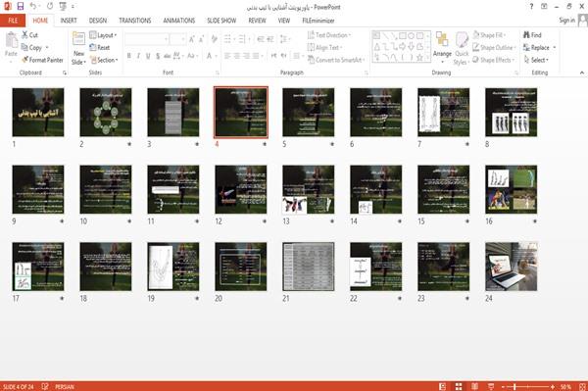Switch to the DESIGN tab
The image size is (588, 391).
98,21
